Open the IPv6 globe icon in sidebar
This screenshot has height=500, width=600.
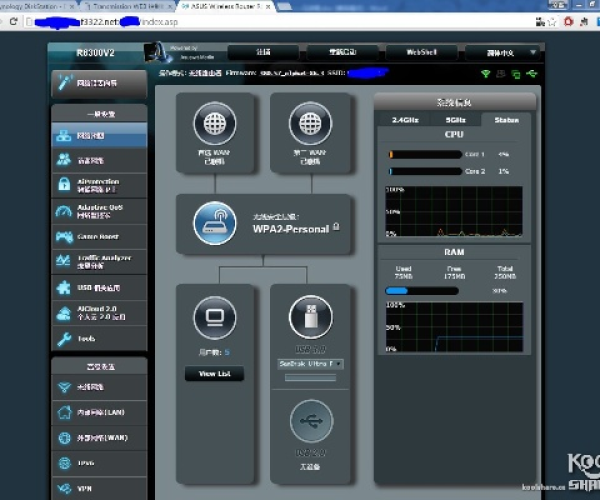coord(64,463)
